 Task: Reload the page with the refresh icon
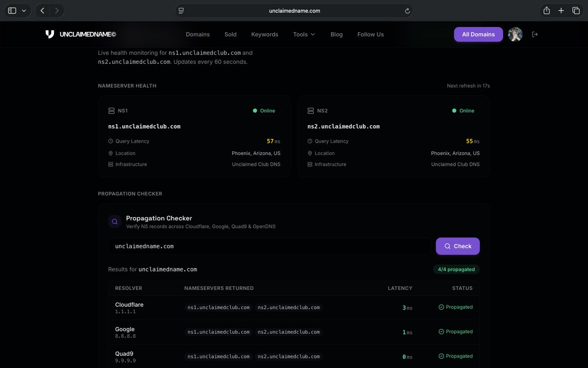[407, 10]
